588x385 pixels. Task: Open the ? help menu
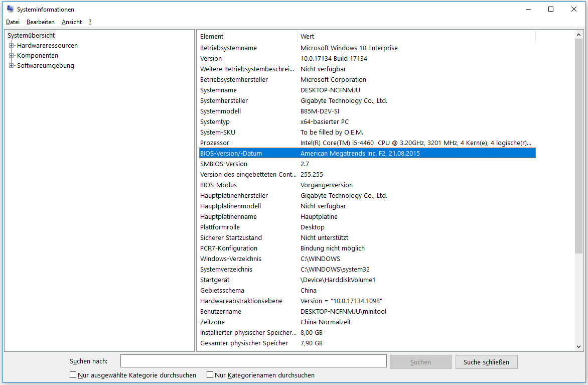click(x=90, y=22)
